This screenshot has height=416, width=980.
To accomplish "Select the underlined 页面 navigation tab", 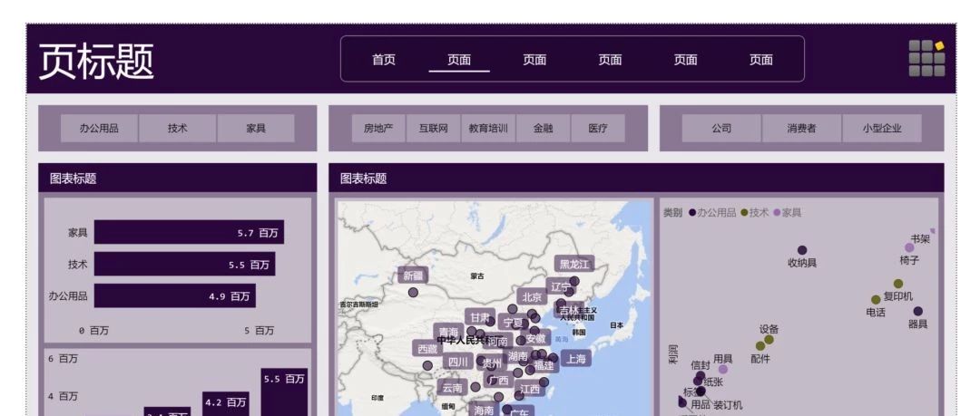I will pos(459,59).
